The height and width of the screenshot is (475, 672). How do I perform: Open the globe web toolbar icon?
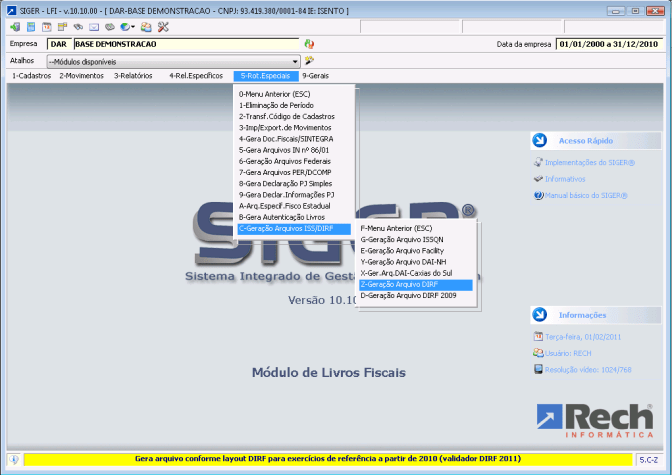(125, 27)
